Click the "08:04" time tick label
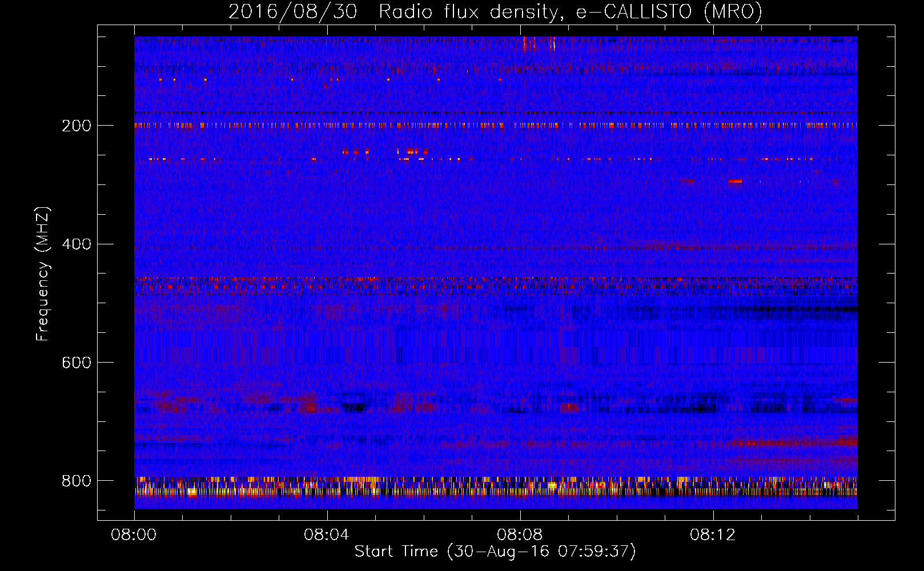The height and width of the screenshot is (571, 924). 327,535
